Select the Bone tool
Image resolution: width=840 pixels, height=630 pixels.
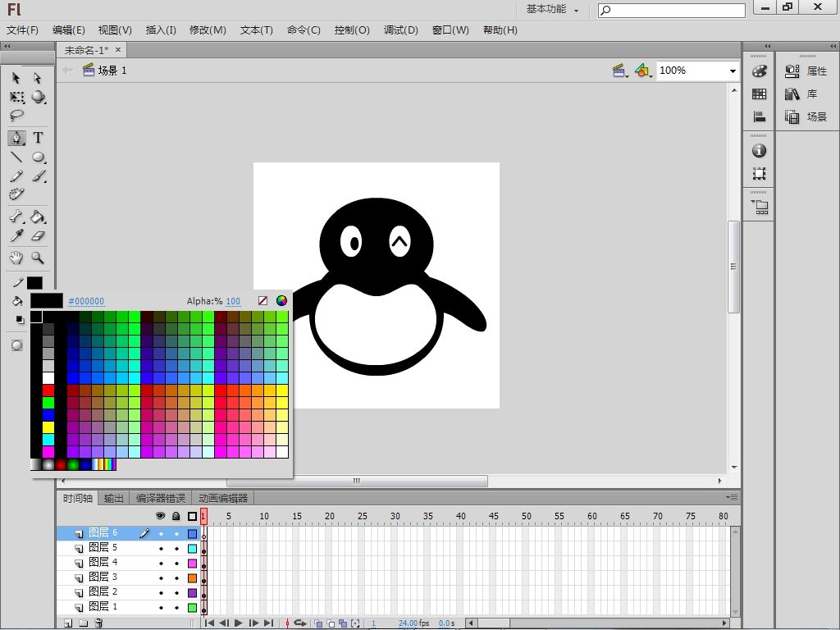[x=16, y=217]
